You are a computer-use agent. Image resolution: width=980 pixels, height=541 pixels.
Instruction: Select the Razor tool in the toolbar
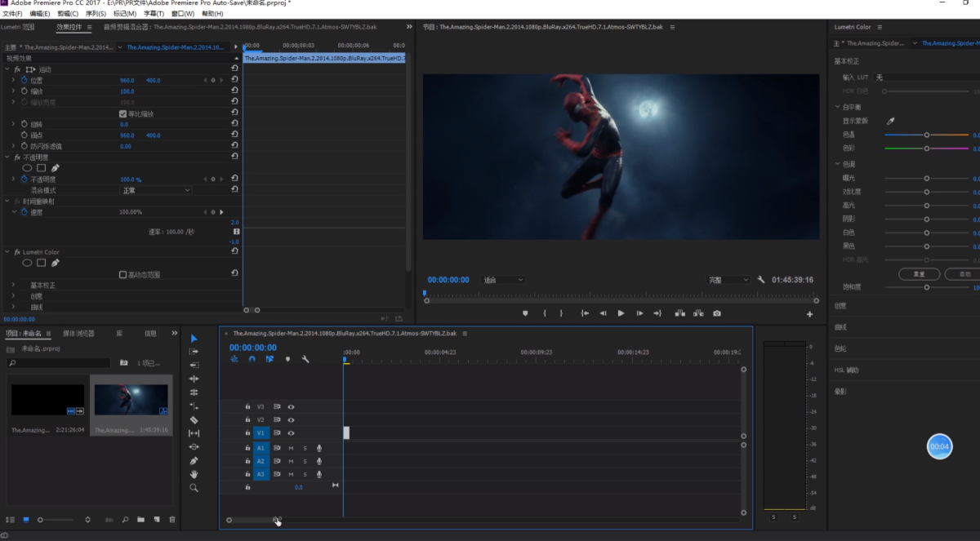[194, 419]
